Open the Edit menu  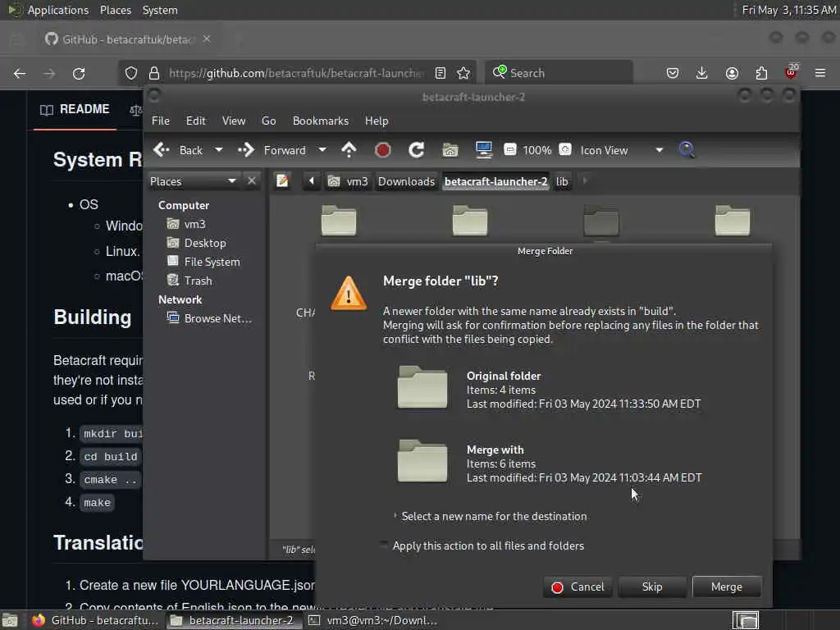click(195, 121)
